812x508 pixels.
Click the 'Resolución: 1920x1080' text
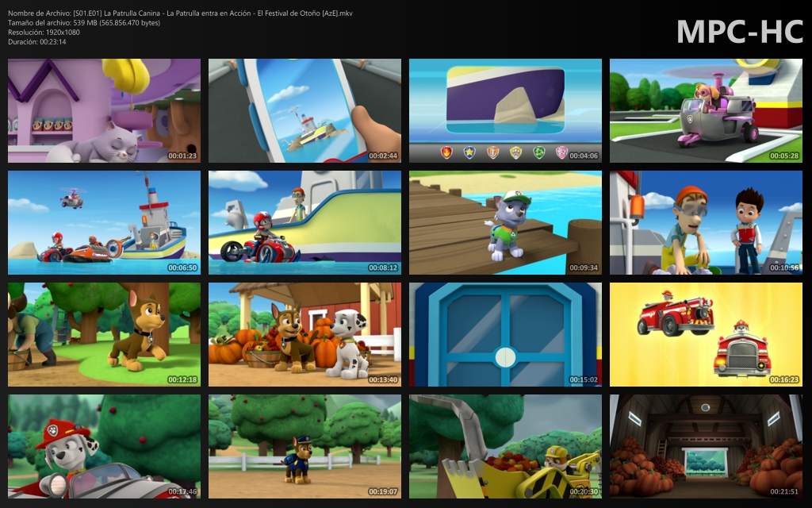[44, 32]
